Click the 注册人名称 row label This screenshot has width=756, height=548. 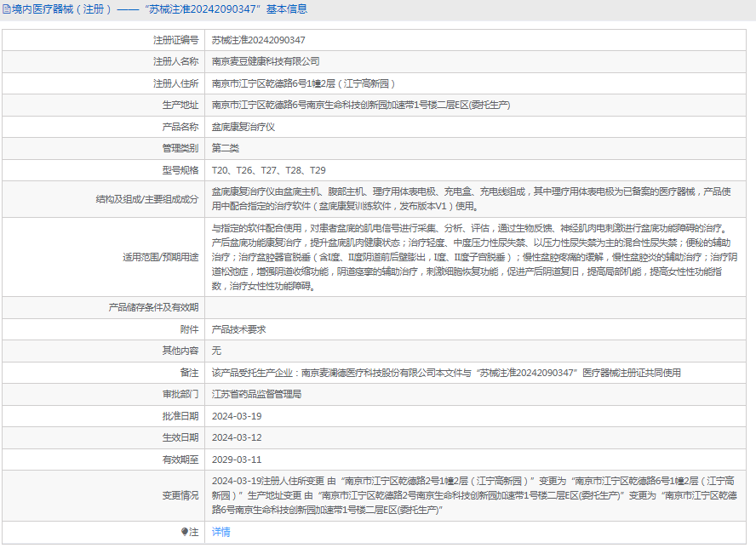[x=176, y=61]
